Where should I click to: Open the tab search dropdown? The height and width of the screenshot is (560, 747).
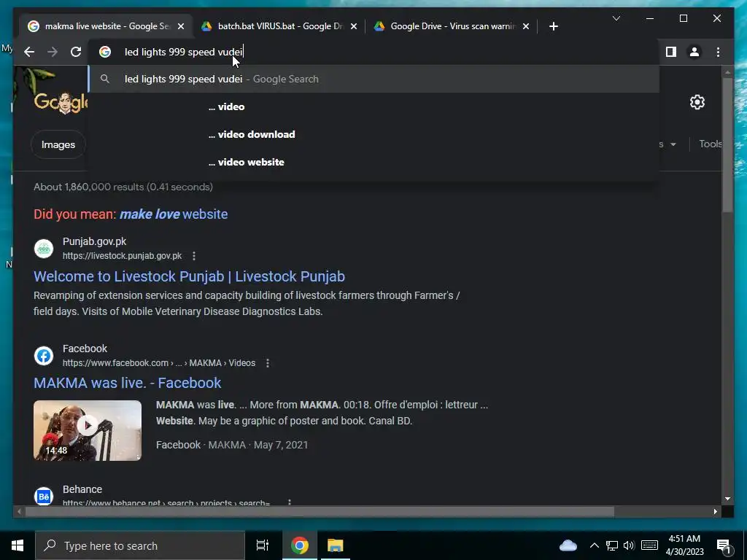616,18
